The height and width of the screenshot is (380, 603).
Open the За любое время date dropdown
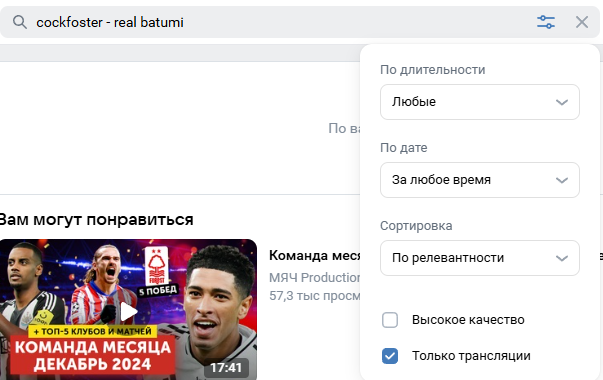(x=480, y=180)
